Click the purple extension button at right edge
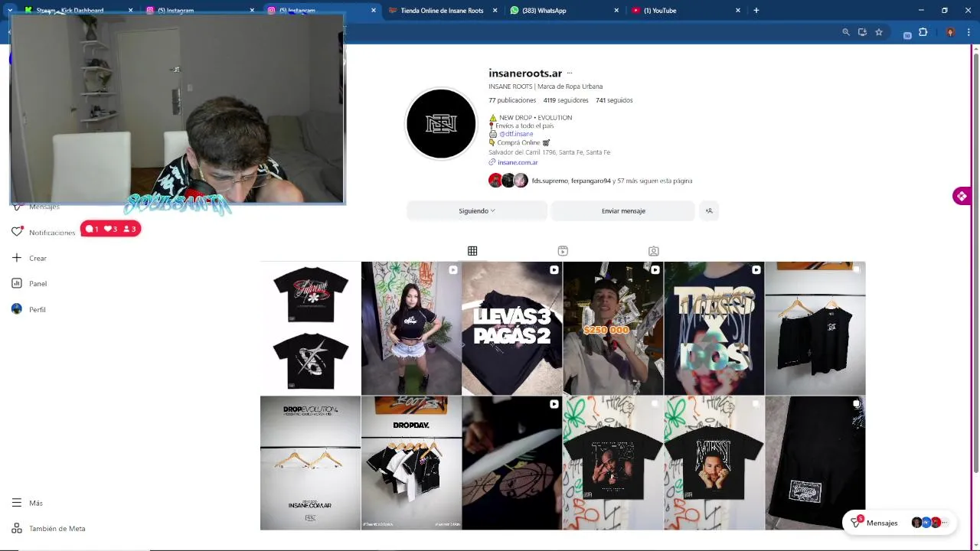 (962, 196)
